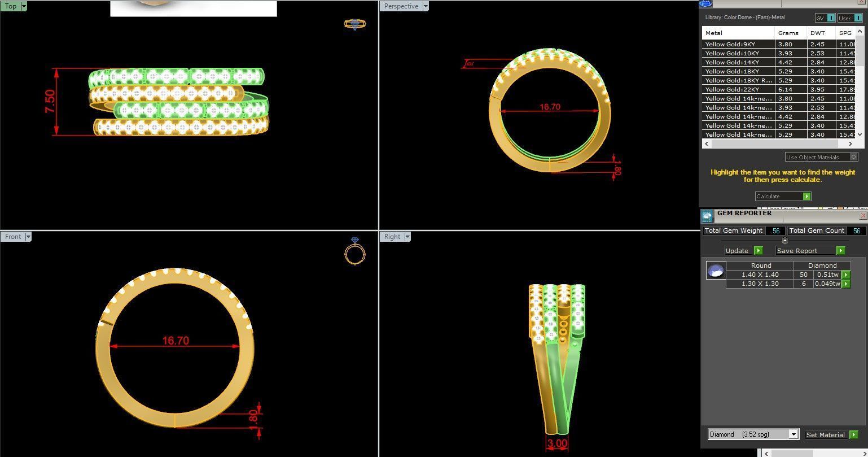The height and width of the screenshot is (457, 868).
Task: Click the 3.00 dimension in Right viewport
Action: [x=556, y=443]
